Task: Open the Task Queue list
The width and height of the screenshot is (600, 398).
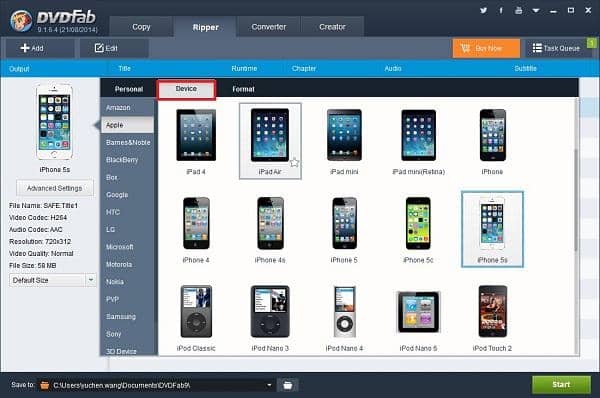Action: click(x=556, y=48)
